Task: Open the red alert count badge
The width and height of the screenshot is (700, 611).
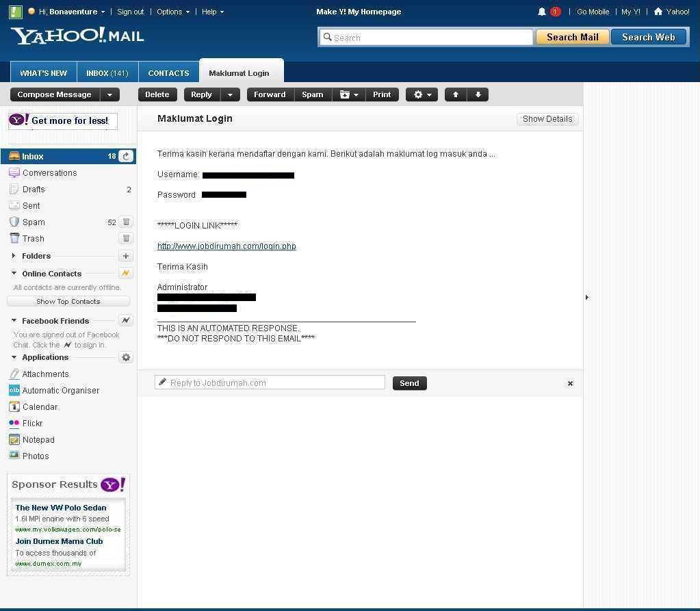Action: pyautogui.click(x=555, y=12)
